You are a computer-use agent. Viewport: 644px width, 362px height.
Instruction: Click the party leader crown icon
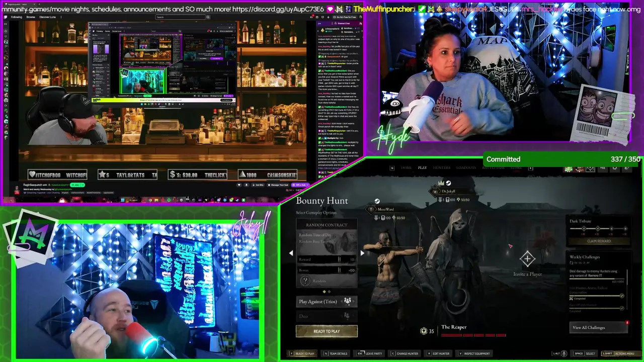tap(441, 183)
